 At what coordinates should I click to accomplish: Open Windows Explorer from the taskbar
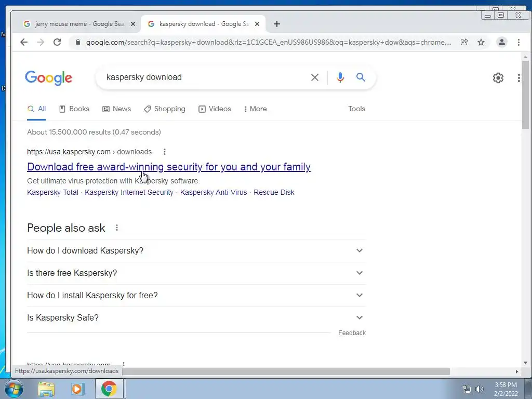click(46, 389)
